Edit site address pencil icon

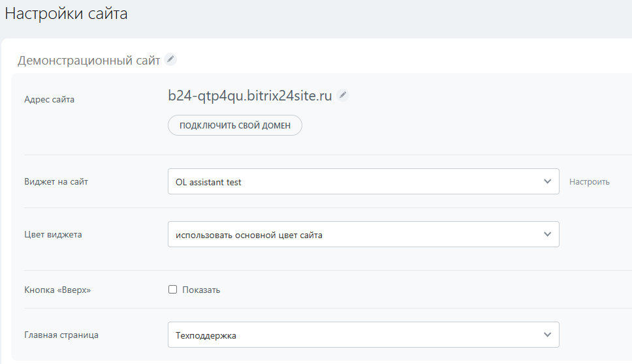(x=343, y=95)
